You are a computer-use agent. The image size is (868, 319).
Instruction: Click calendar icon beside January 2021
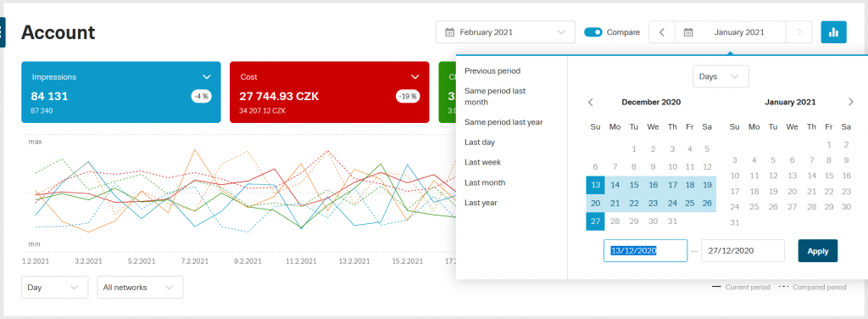tap(688, 32)
